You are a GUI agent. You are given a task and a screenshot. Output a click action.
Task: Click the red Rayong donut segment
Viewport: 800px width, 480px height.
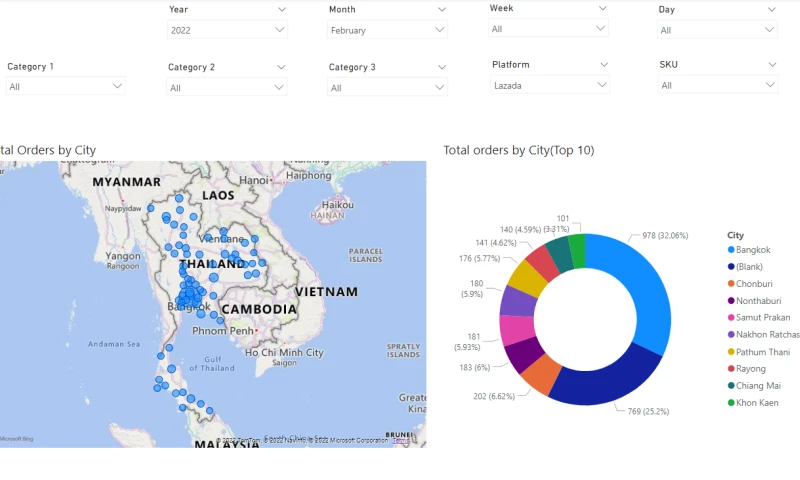[x=543, y=262]
